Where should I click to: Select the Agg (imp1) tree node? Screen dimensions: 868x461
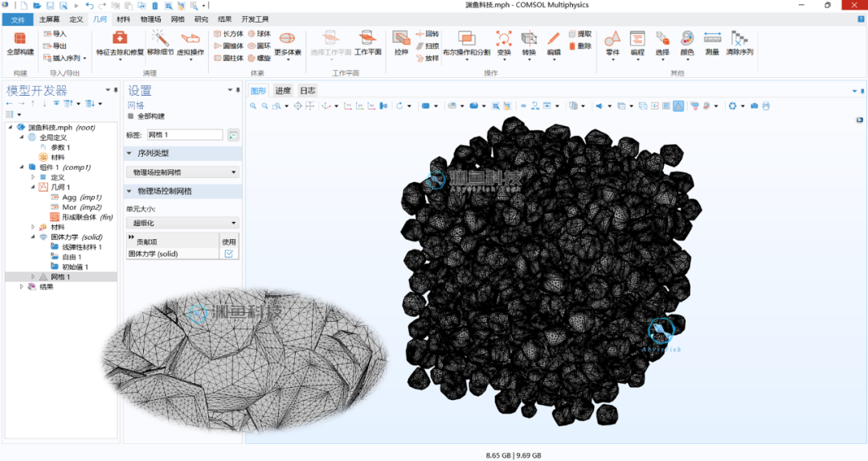click(x=76, y=197)
